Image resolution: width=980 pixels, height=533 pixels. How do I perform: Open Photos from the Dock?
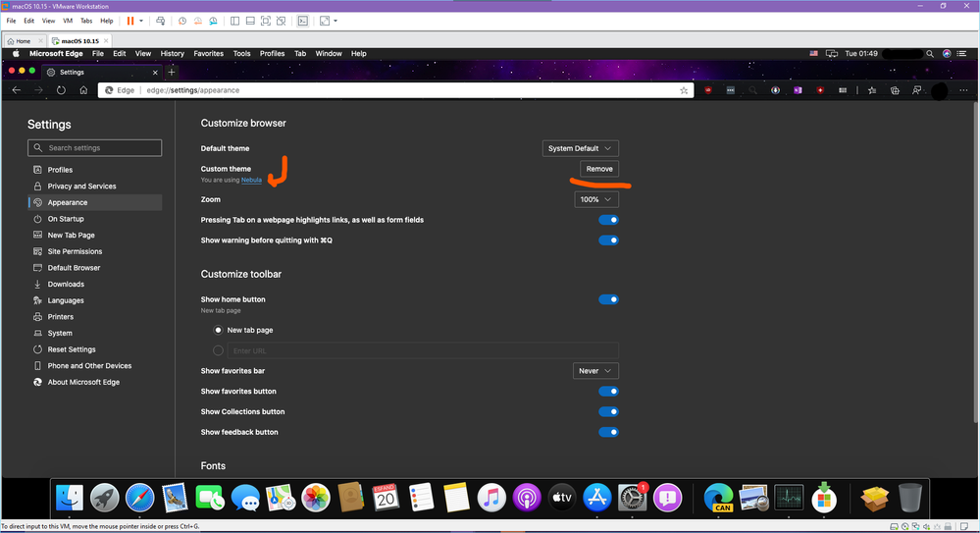tap(316, 498)
